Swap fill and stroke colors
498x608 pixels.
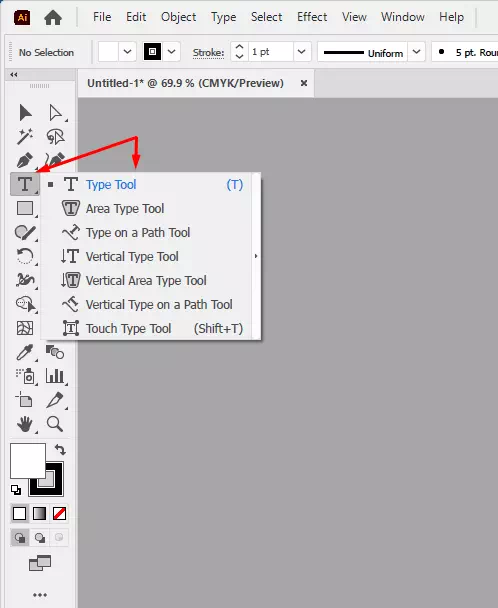point(60,450)
